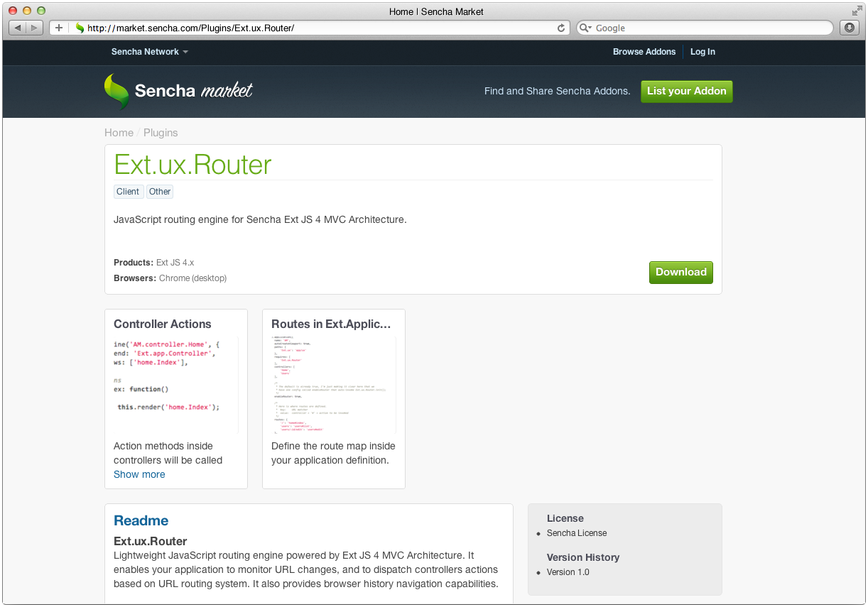This screenshot has height=607, width=868.
Task: Click the Routes in Ext.Applic... card heading
Action: tap(331, 324)
